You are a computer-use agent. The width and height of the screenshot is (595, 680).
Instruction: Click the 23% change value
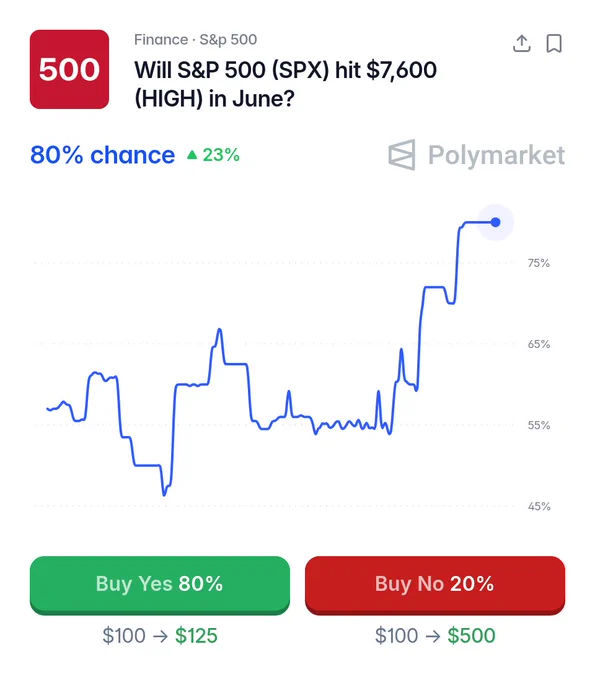[x=221, y=155]
